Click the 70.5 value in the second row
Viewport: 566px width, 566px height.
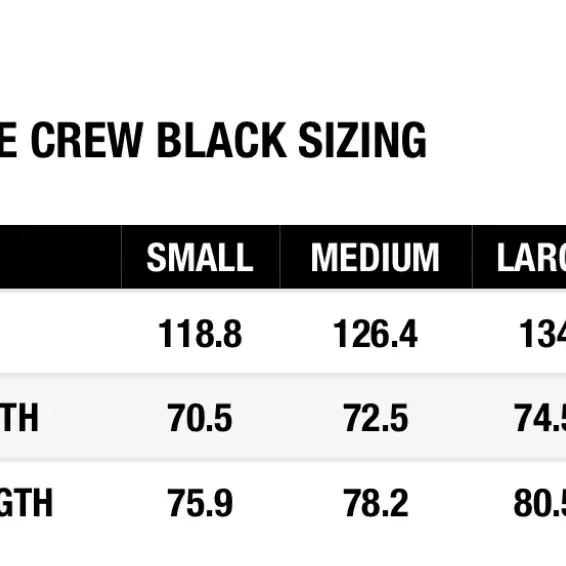coord(200,418)
